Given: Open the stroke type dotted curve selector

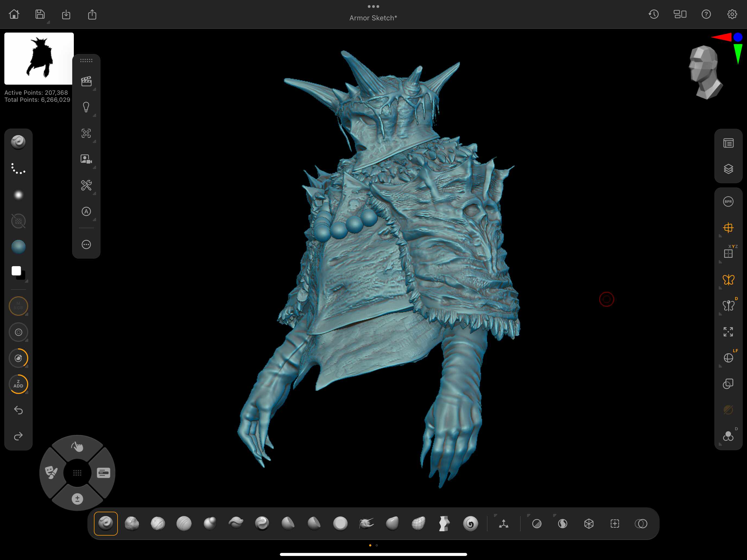Looking at the screenshot, I should tap(18, 169).
